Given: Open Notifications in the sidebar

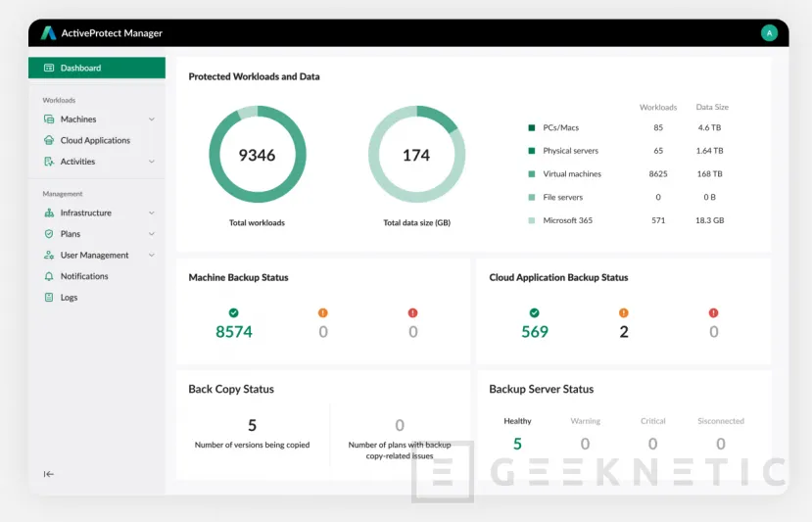Looking at the screenshot, I should click(97, 276).
